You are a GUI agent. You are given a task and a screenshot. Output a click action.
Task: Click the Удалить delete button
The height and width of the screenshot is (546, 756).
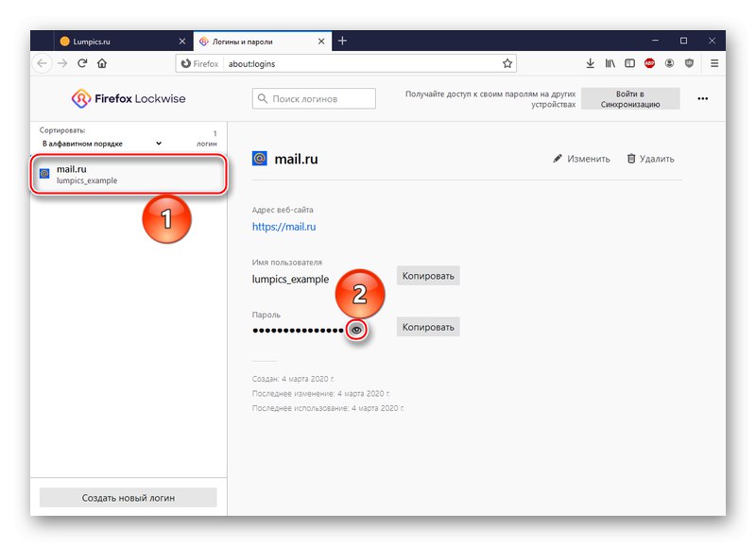(x=650, y=159)
